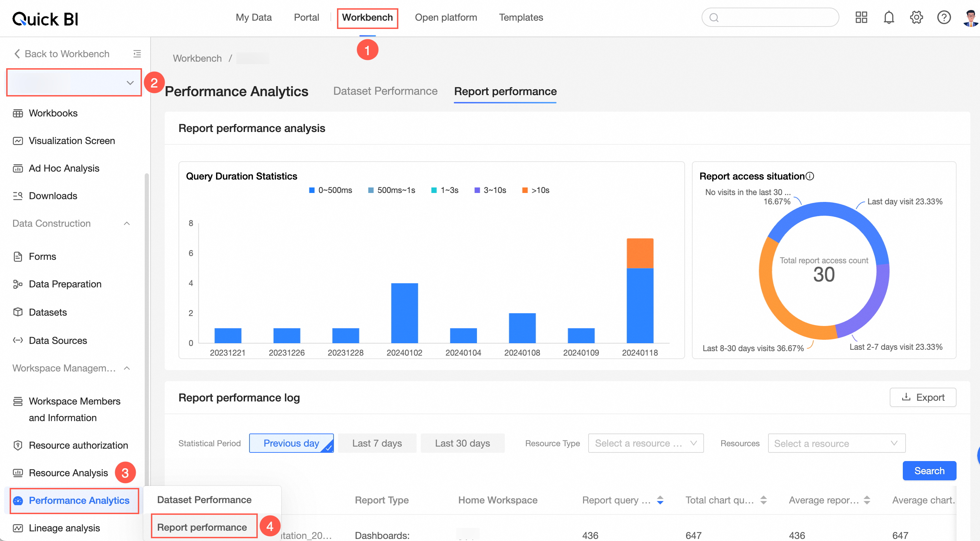Click the Export button
Image resolution: width=980 pixels, height=541 pixels.
922,397
